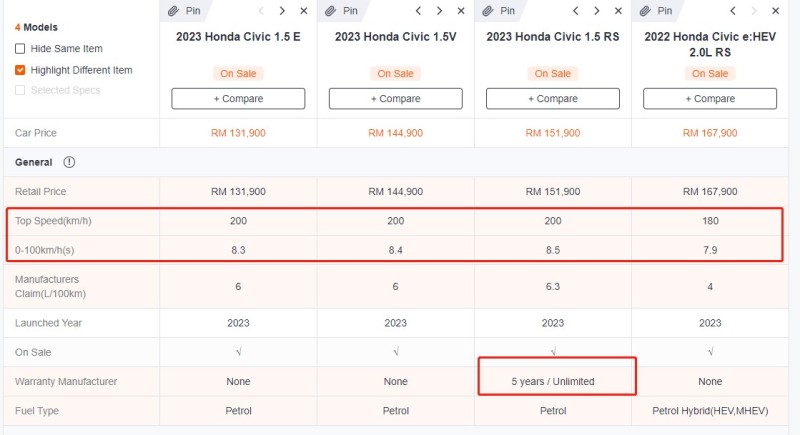Open the 2022 Honda Civic e:HEV 2.0L RS title
Viewport: 800px width, 435px height.
point(710,44)
